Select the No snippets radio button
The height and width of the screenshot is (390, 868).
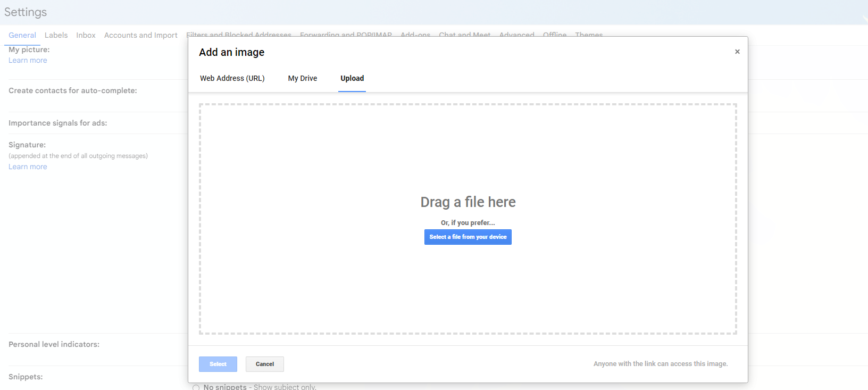(196, 387)
